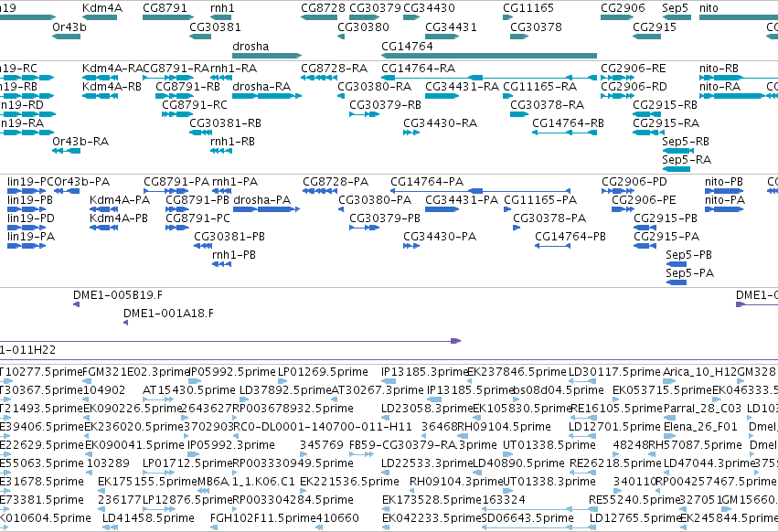Select the CG34431 gene label
The width and height of the screenshot is (778, 532).
point(451,27)
